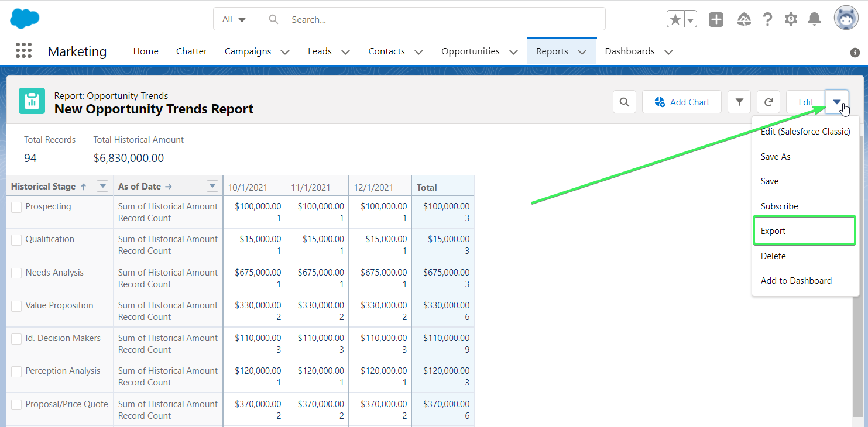Click the Edit report button
Viewport: 868px width, 427px height.
pyautogui.click(x=806, y=102)
